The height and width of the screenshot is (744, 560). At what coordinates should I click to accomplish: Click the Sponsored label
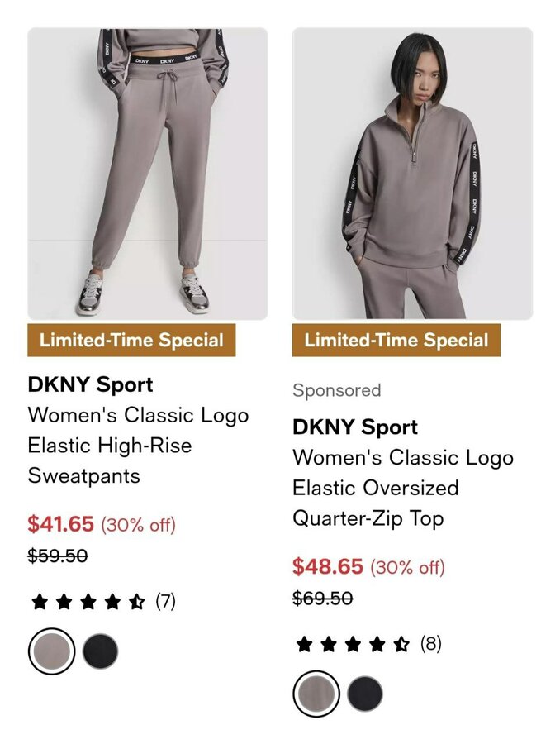pyautogui.click(x=337, y=390)
